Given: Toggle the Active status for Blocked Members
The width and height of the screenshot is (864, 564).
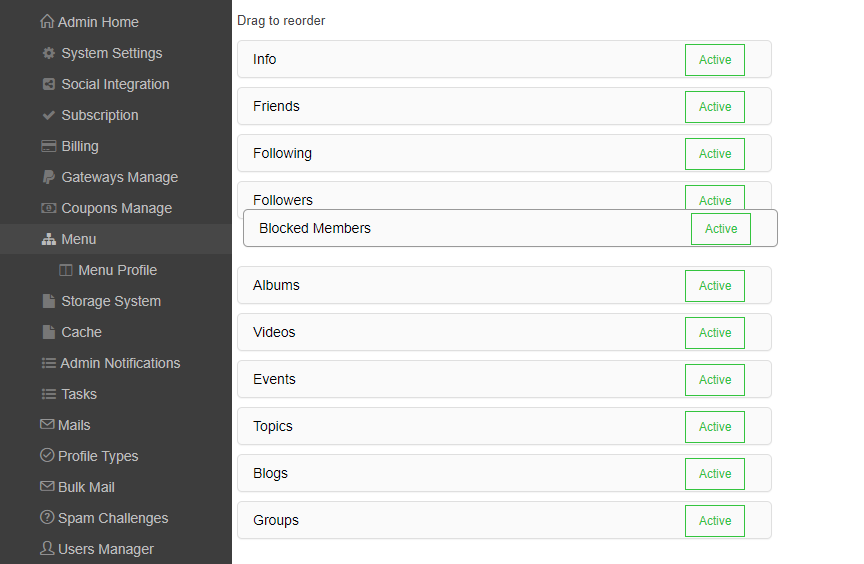Looking at the screenshot, I should [x=721, y=229].
